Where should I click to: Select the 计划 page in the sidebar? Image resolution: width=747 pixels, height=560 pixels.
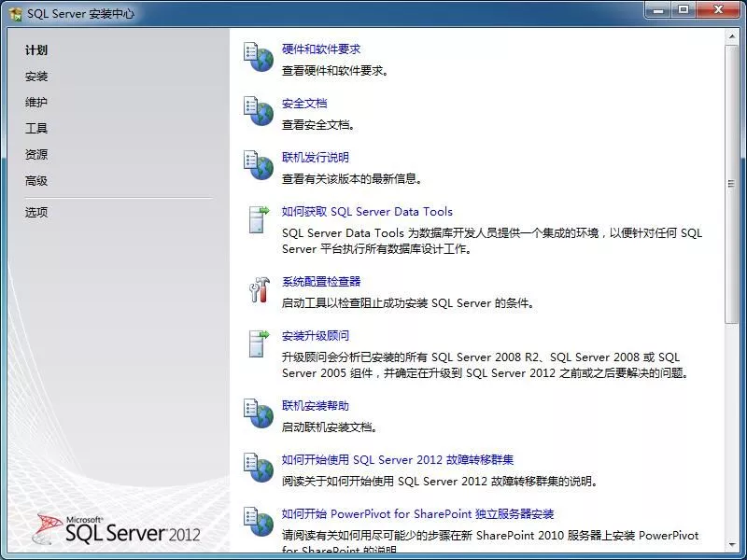coord(36,50)
